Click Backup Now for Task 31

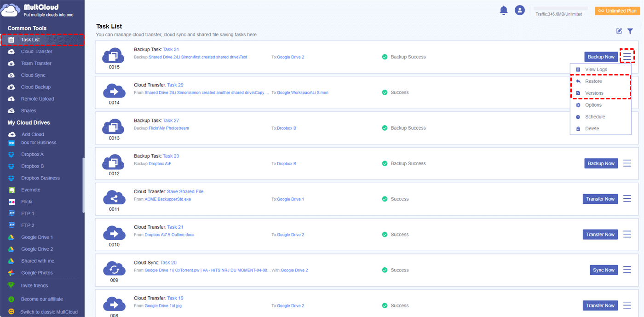(x=601, y=57)
